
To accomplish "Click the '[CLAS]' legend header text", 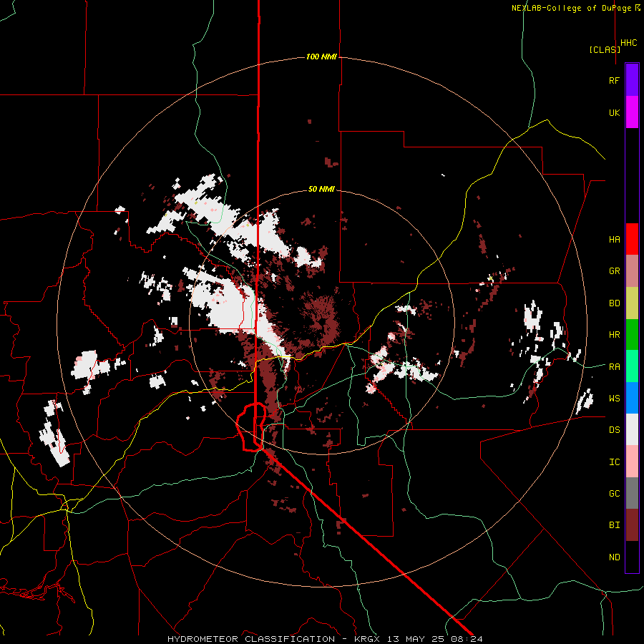I will click(x=605, y=49).
